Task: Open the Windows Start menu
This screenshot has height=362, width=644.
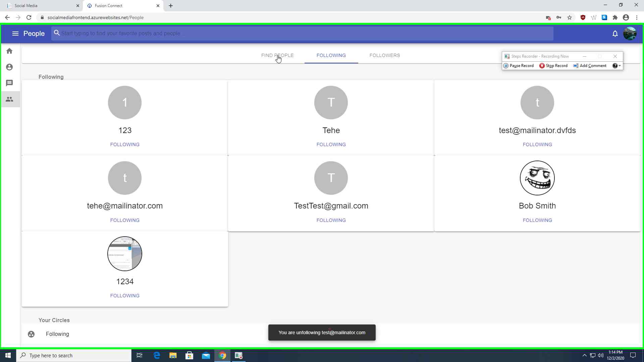Action: pos(8,355)
